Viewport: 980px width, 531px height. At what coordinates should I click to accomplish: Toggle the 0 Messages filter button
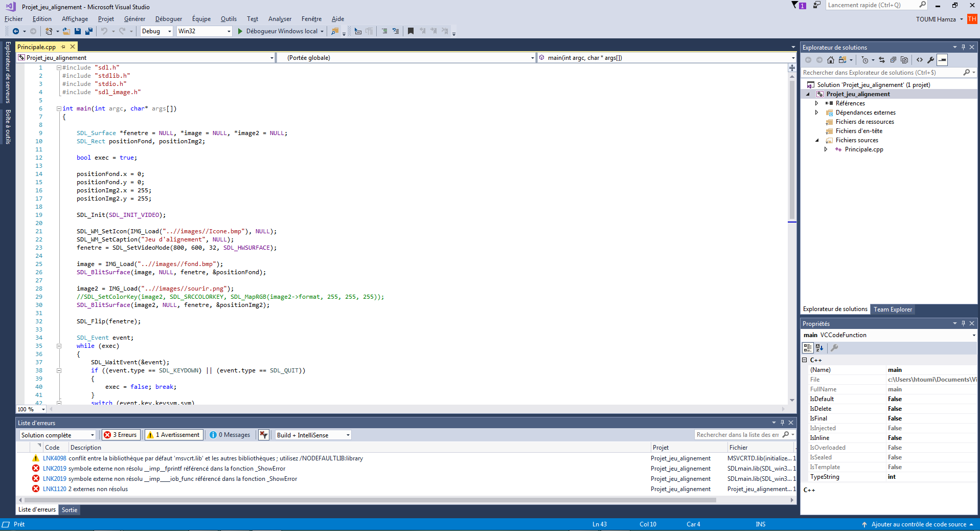(x=230, y=435)
